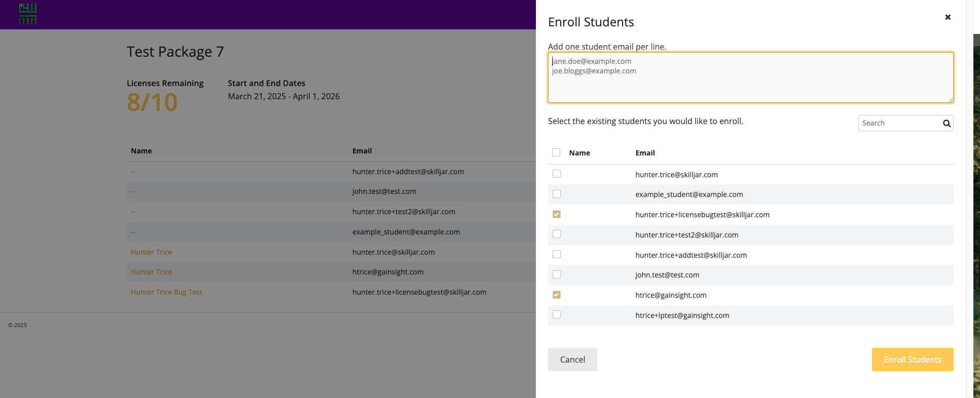Image resolution: width=980 pixels, height=398 pixels.
Task: Select example_student@example.com checkbox
Action: pyautogui.click(x=557, y=194)
